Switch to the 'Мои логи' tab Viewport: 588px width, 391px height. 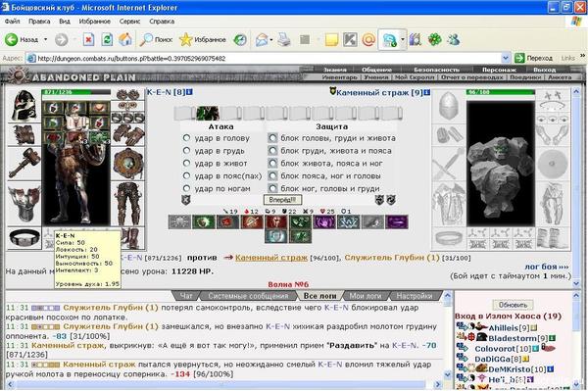365,296
